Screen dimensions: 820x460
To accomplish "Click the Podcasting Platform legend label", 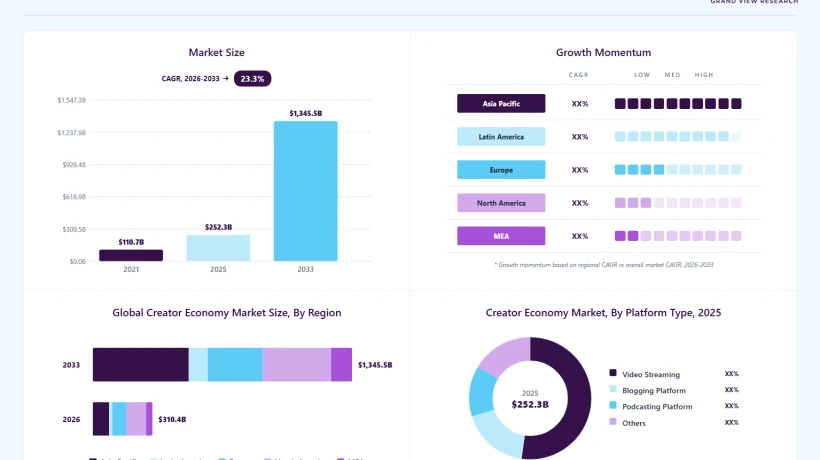I will click(x=657, y=407).
